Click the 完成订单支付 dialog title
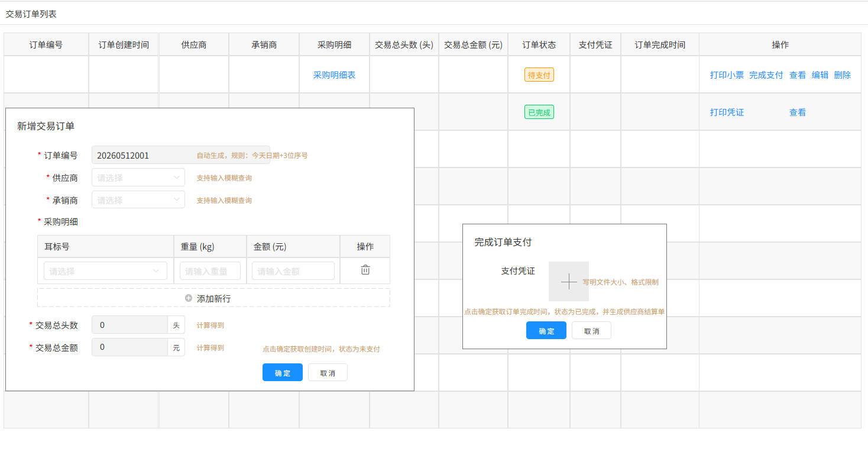This screenshot has height=464, width=868. point(503,242)
